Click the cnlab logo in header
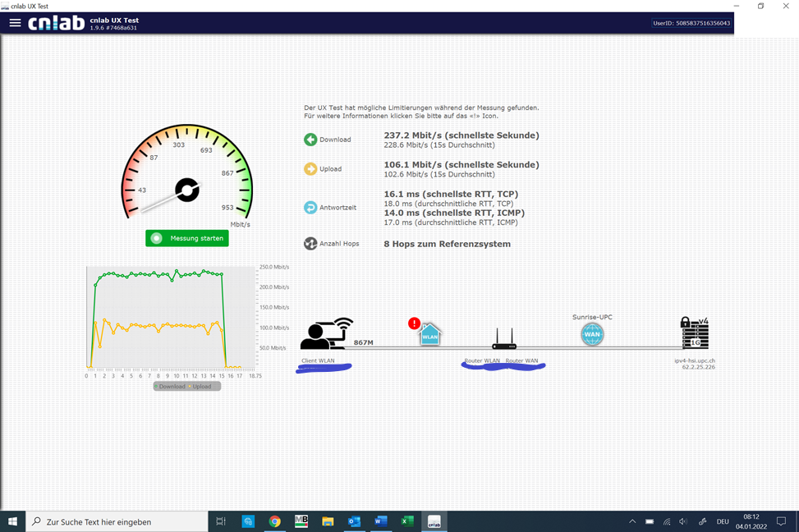Screen dimensions: 799x532 point(56,23)
